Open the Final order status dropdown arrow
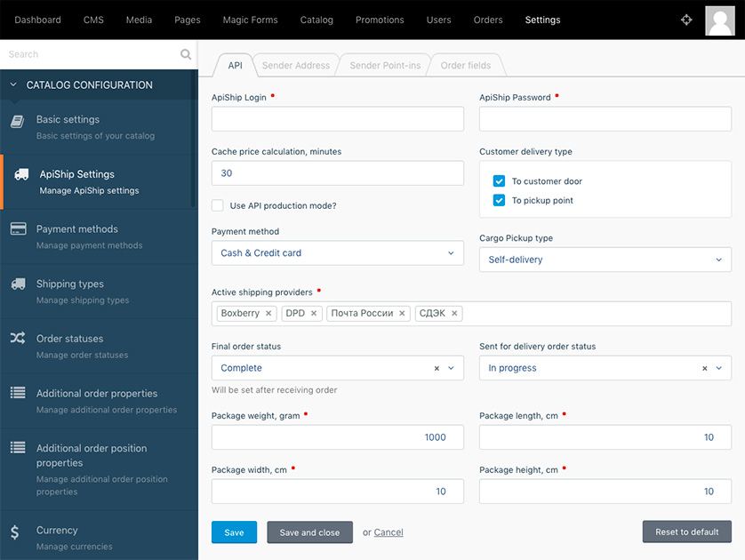 point(451,368)
